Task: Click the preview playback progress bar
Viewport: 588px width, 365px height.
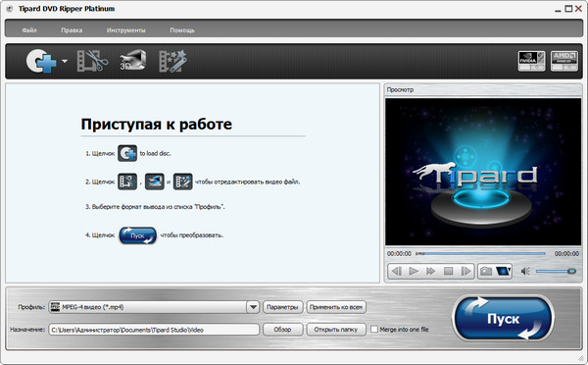Action: point(480,254)
